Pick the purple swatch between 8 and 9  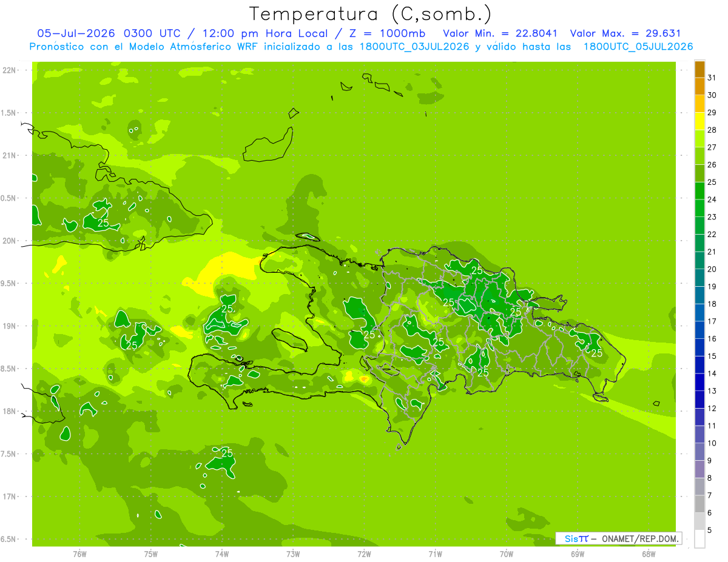click(x=699, y=469)
